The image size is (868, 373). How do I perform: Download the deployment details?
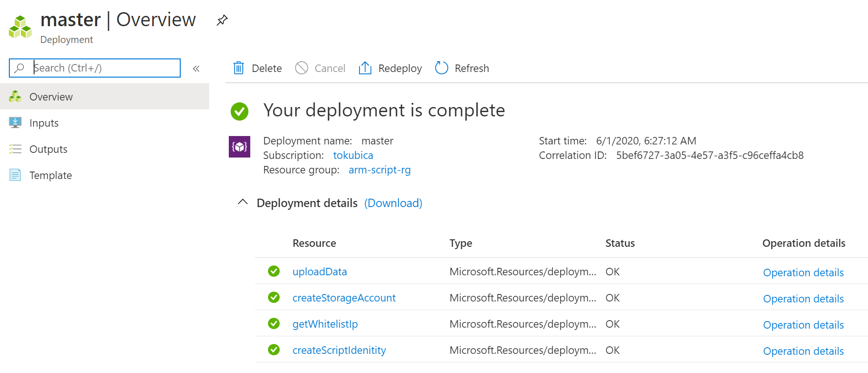pyautogui.click(x=393, y=203)
